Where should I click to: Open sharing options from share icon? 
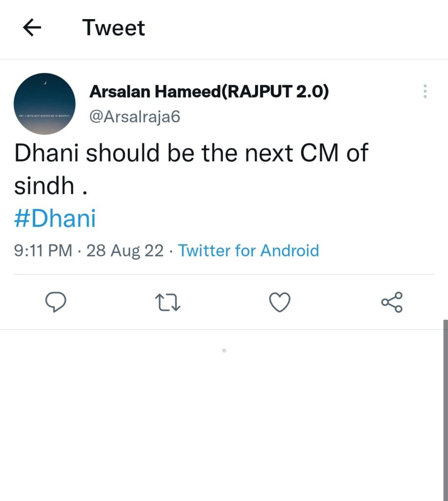click(392, 302)
